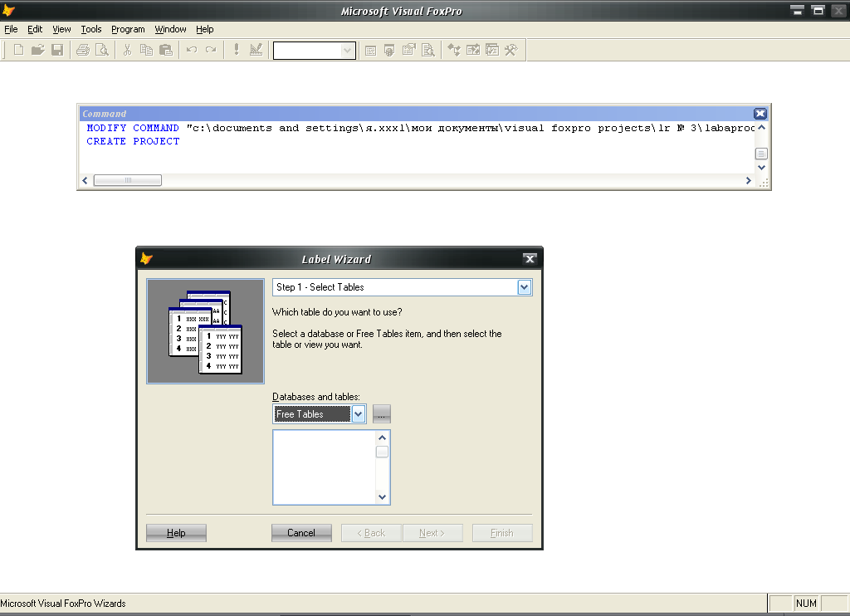Click Command window scroll right arrow
This screenshot has height=616, width=850.
pyautogui.click(x=748, y=180)
